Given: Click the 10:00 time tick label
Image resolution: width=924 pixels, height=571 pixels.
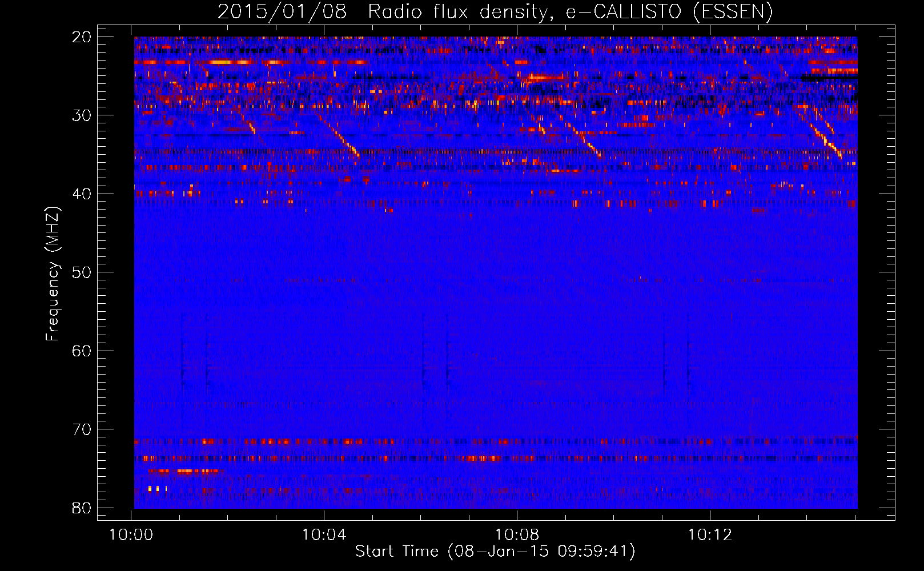Looking at the screenshot, I should 131,535.
